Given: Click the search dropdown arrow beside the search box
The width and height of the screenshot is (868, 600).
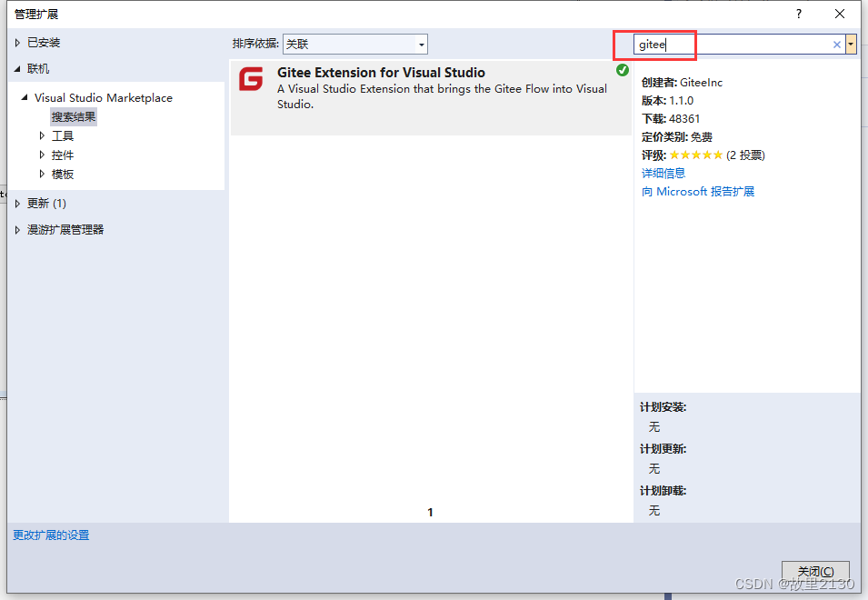Looking at the screenshot, I should 852,44.
